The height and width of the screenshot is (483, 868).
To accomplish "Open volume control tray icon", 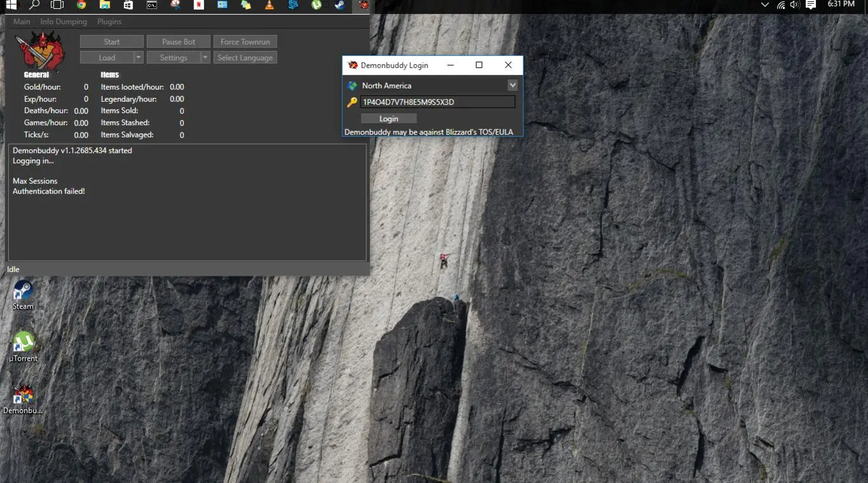I will (x=795, y=4).
